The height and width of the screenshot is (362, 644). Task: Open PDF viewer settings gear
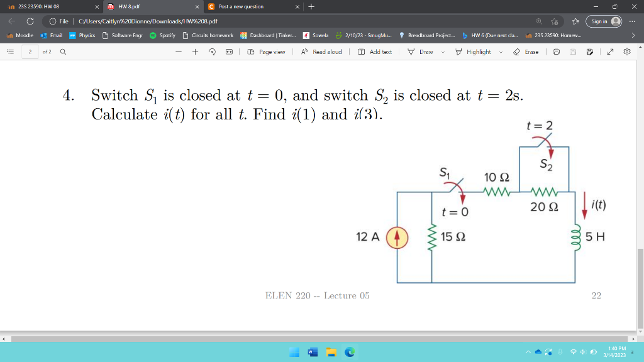click(x=626, y=52)
